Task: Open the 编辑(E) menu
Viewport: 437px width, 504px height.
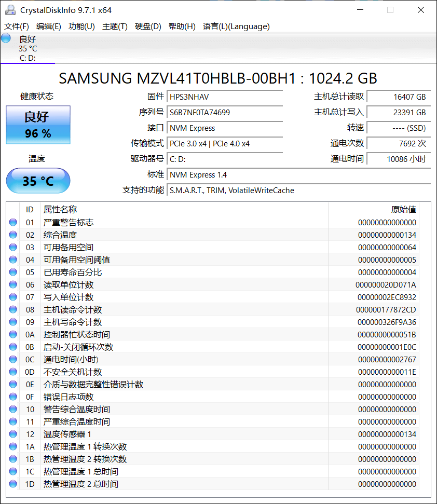Action: (48, 26)
